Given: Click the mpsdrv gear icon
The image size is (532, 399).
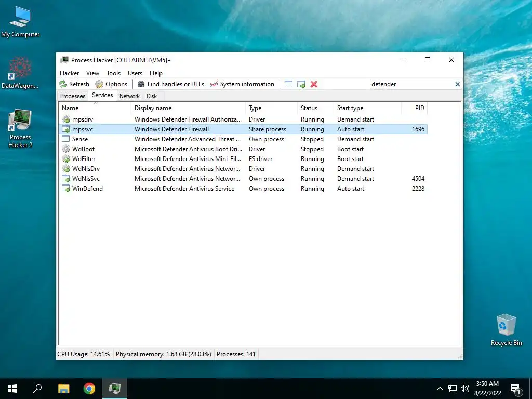Looking at the screenshot, I should tap(66, 119).
